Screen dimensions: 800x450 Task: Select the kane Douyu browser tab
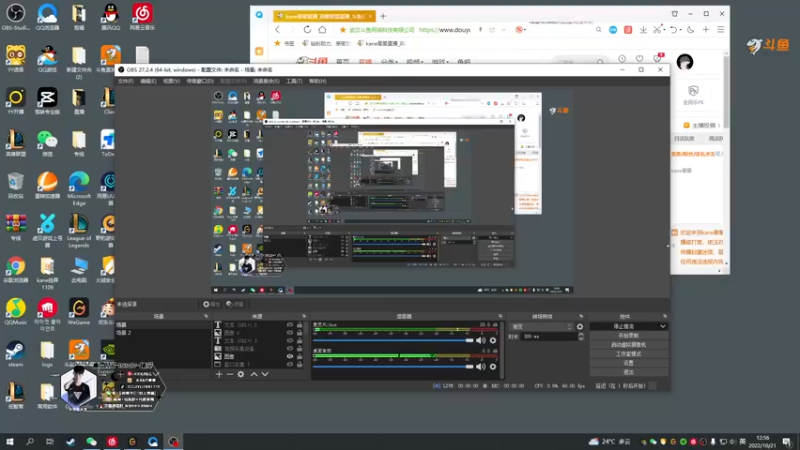point(323,16)
